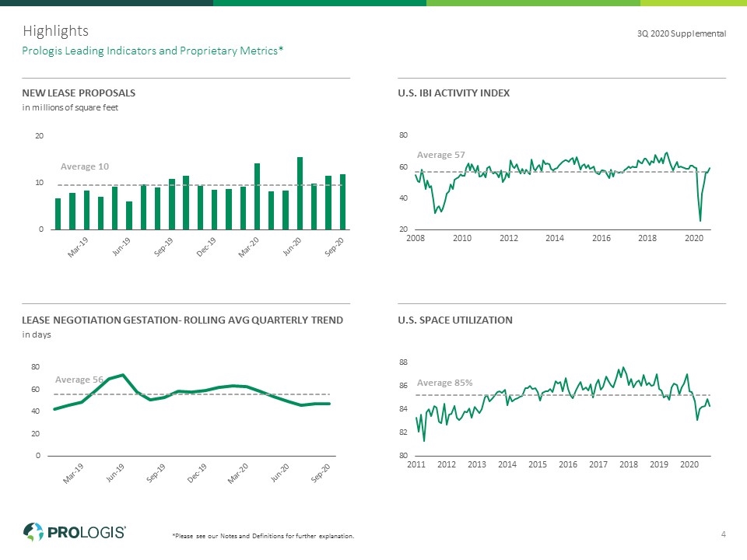Click the 'Average 56' label

(79, 380)
